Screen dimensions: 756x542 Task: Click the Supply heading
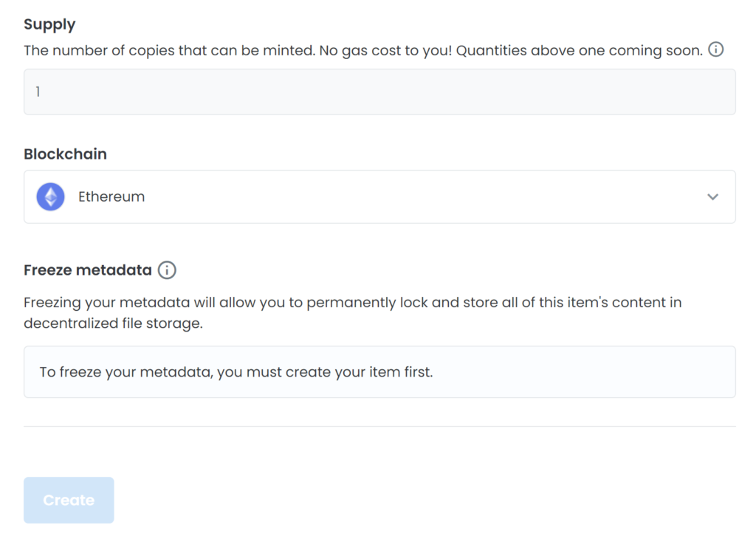click(49, 24)
